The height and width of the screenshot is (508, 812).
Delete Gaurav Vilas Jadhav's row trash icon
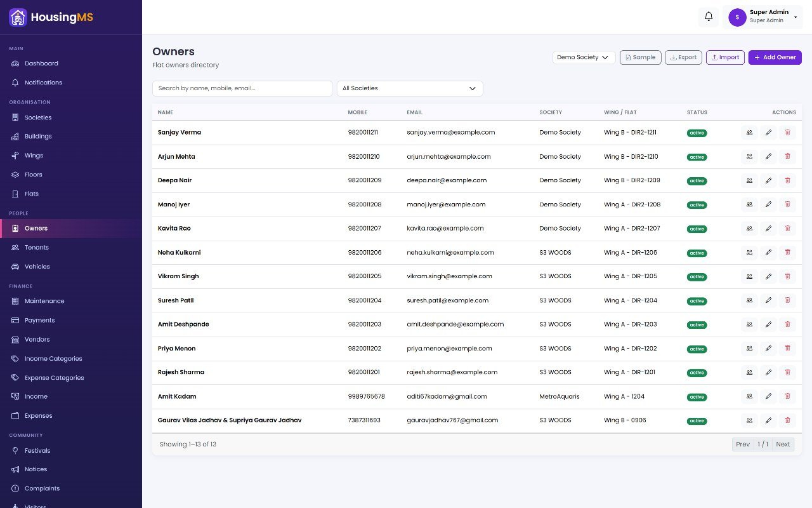pyautogui.click(x=787, y=420)
